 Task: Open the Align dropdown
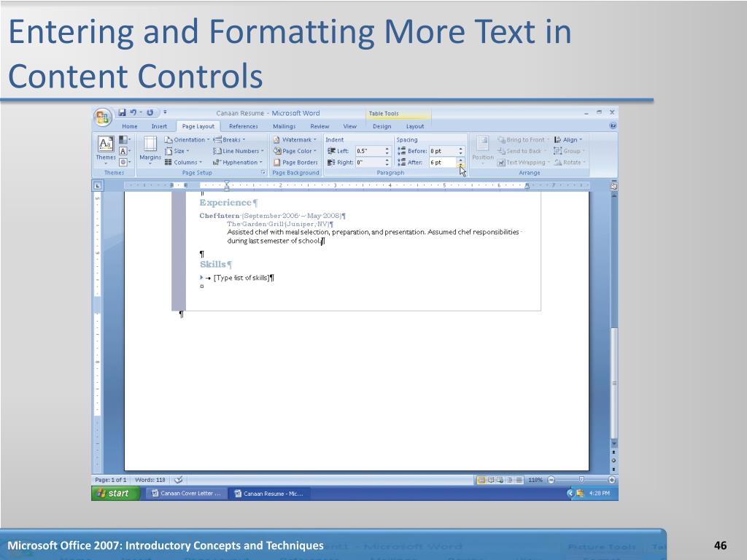coord(568,139)
